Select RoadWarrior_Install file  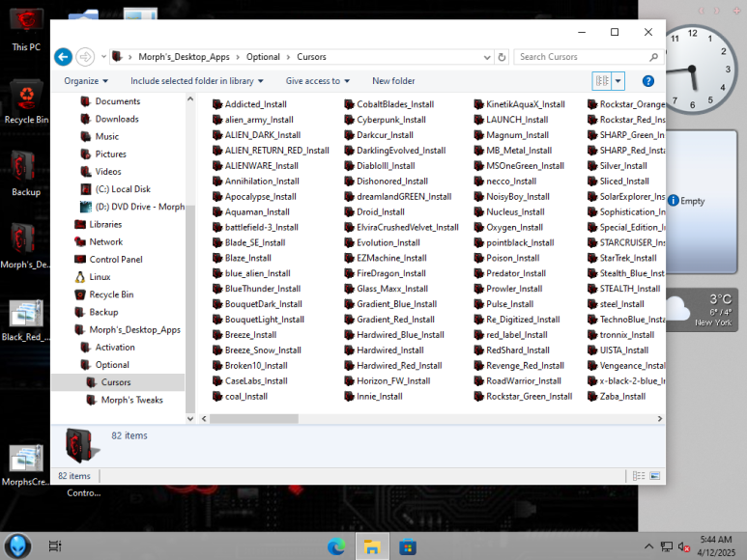(523, 381)
